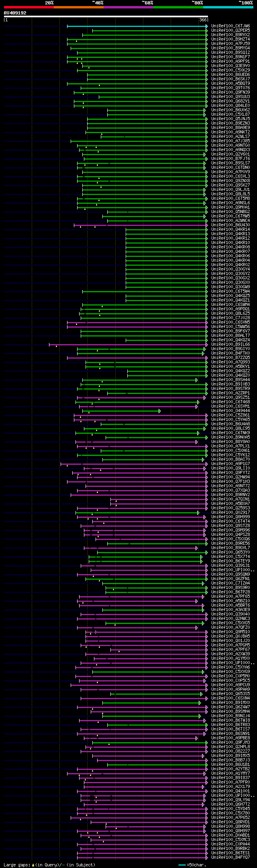257x868 pixels.
Task: Open the UniRef100_B6SKJ7 hit
Action: pyautogui.click(x=230, y=79)
